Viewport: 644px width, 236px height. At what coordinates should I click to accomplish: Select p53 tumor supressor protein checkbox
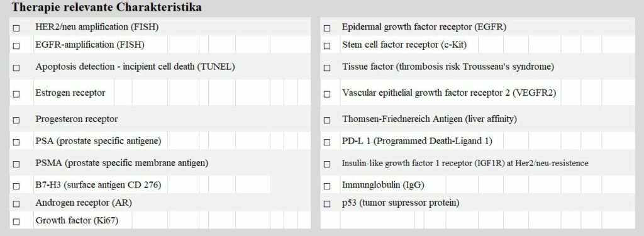coord(327,204)
